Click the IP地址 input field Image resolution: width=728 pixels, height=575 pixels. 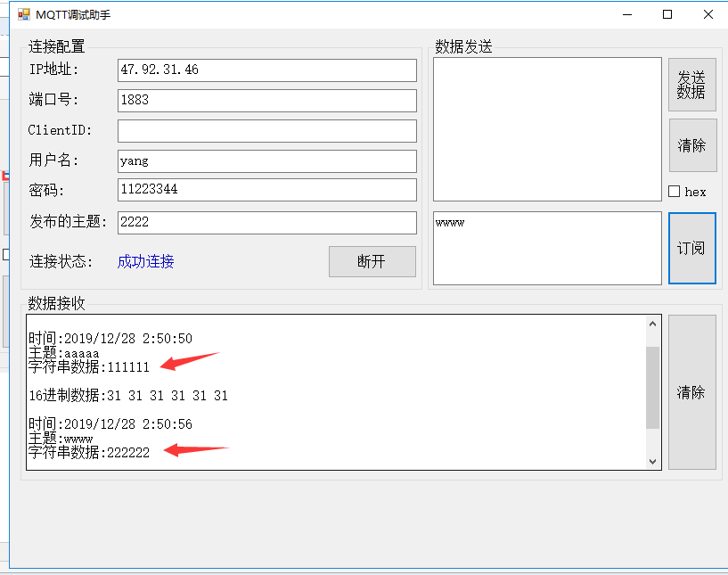pos(267,70)
